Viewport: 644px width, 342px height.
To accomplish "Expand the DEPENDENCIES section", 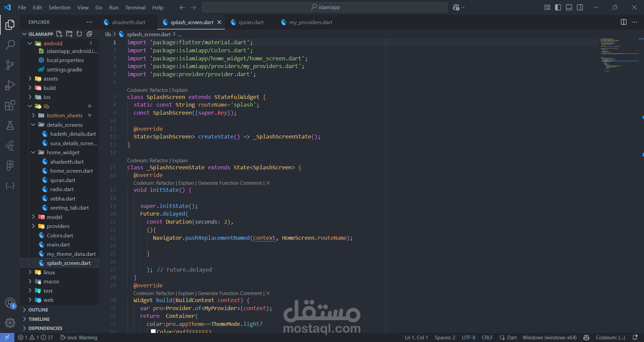I will pos(45,328).
